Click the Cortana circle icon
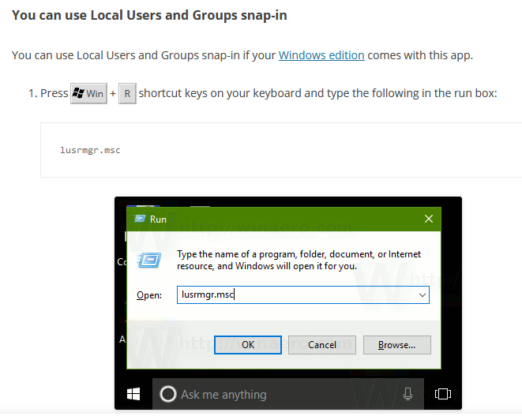Screen dimensions: 522x420 pos(167,394)
